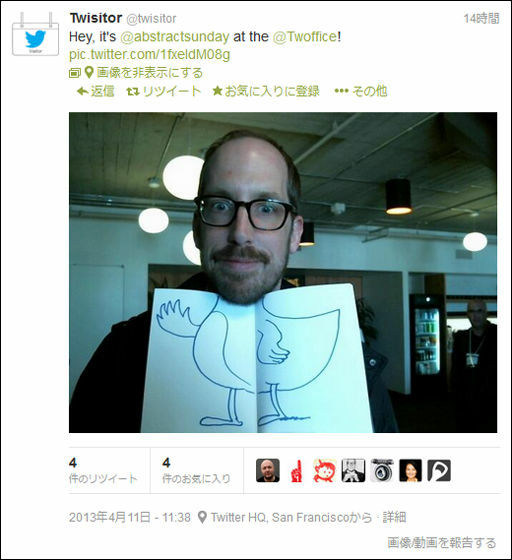Open the その他 more options menu
The image size is (512, 560).
[x=361, y=91]
